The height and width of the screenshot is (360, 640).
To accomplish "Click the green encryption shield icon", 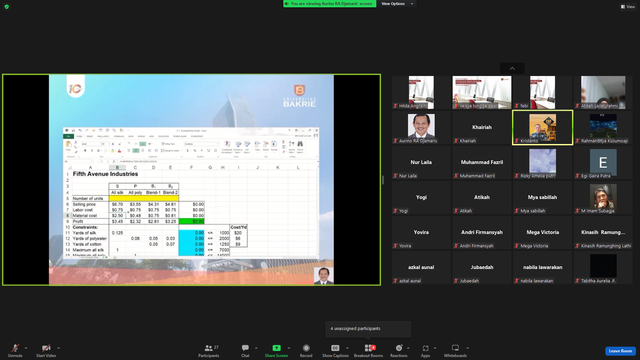I will (x=7, y=7).
